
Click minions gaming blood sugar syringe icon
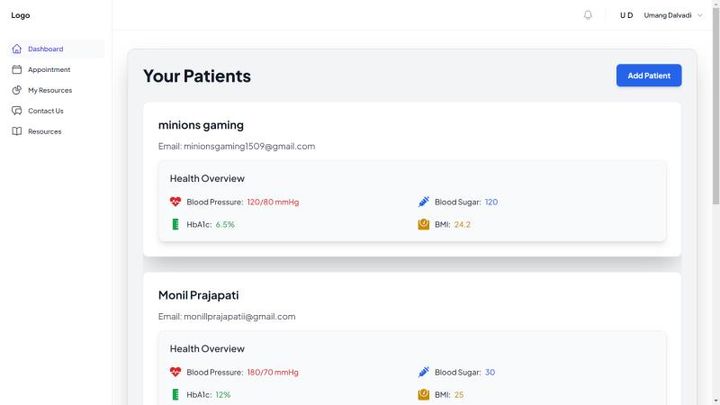[x=423, y=202]
